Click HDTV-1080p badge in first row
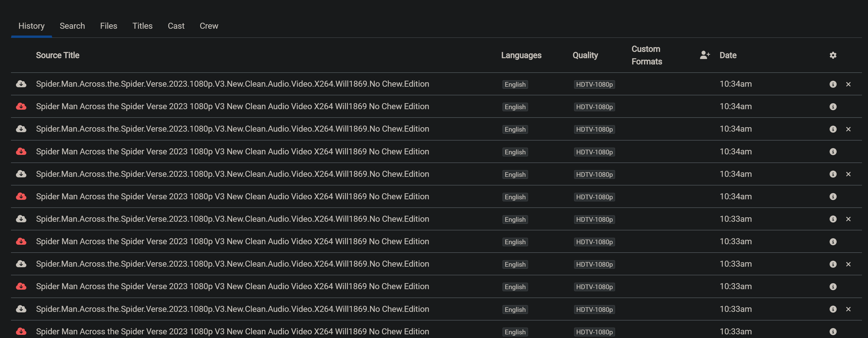 click(594, 85)
